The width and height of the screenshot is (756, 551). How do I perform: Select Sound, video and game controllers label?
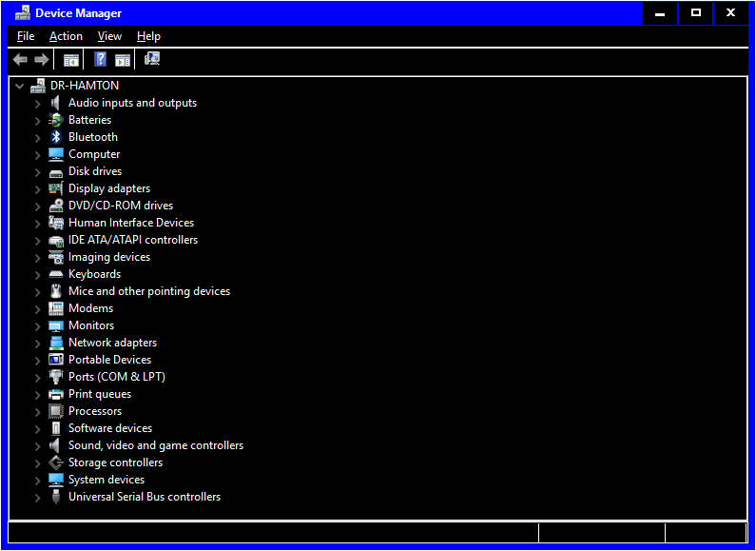pos(156,445)
